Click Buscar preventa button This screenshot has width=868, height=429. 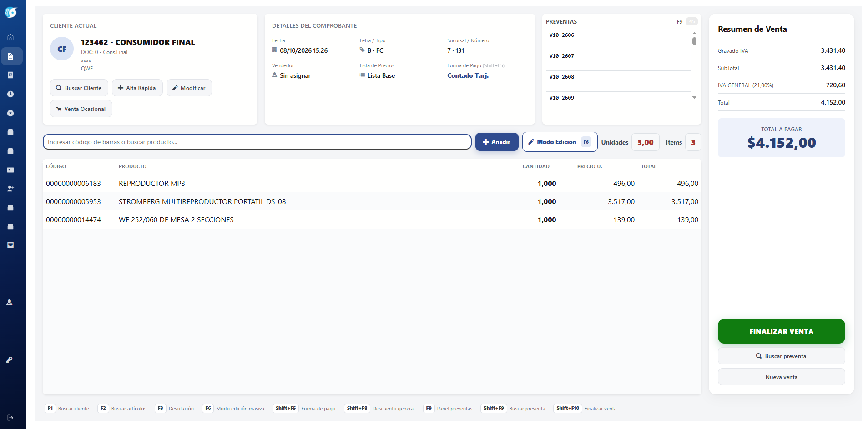point(781,356)
